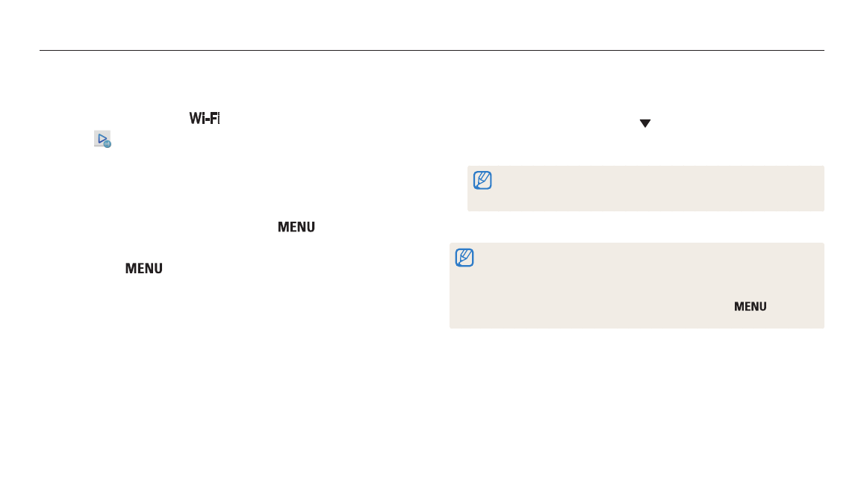Click the pencil note icon in the larger beige box

(464, 258)
